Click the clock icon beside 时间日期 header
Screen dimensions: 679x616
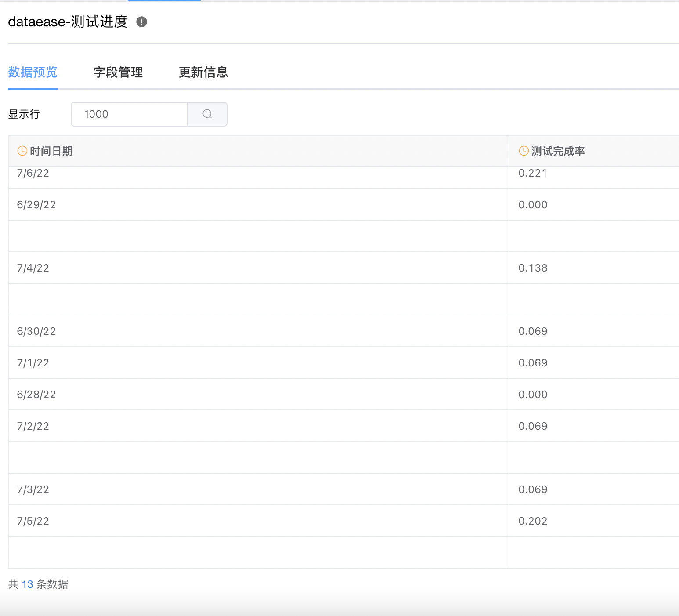(21, 151)
